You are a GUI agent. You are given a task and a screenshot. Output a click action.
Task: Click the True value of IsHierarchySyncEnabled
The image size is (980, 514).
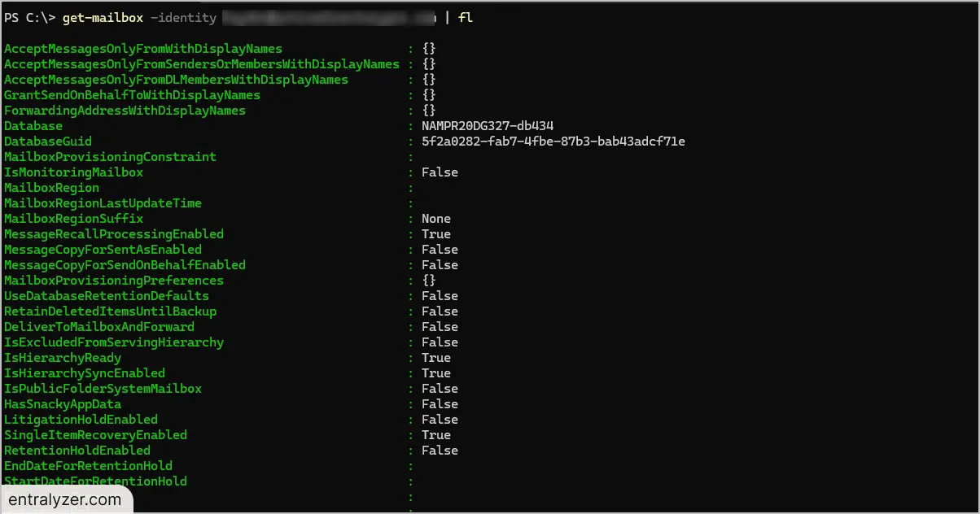coord(436,373)
